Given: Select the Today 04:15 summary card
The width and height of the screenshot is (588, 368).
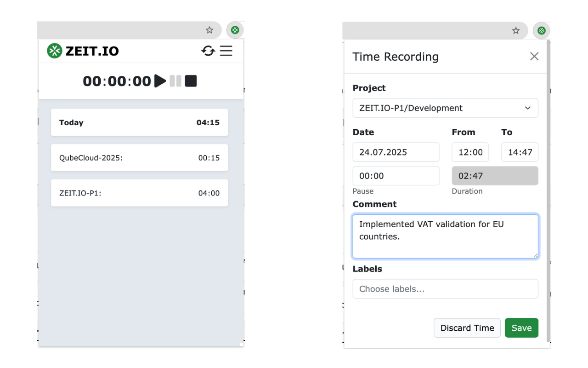Looking at the screenshot, I should coord(139,122).
